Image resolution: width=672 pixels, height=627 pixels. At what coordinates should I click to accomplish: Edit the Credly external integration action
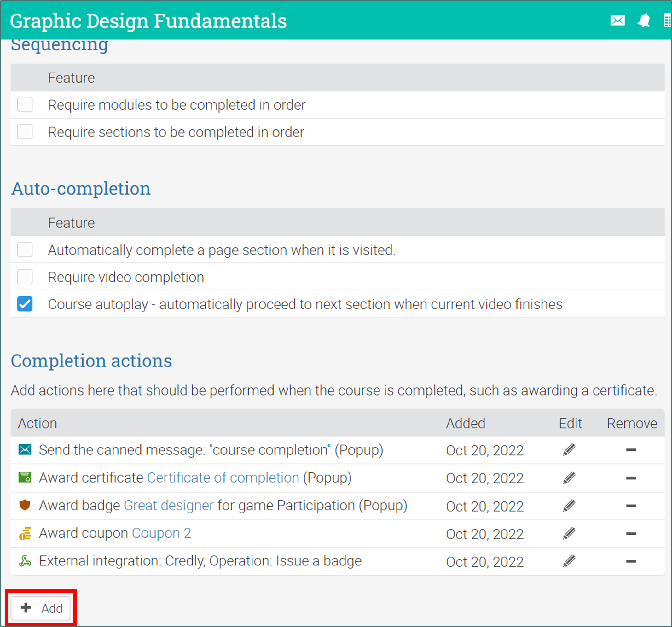[569, 561]
